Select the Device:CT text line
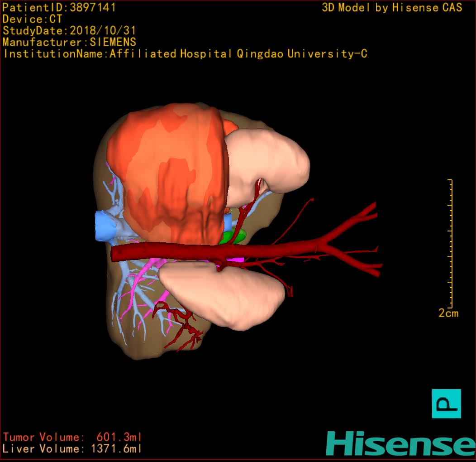The width and height of the screenshot is (476, 462). [32, 19]
